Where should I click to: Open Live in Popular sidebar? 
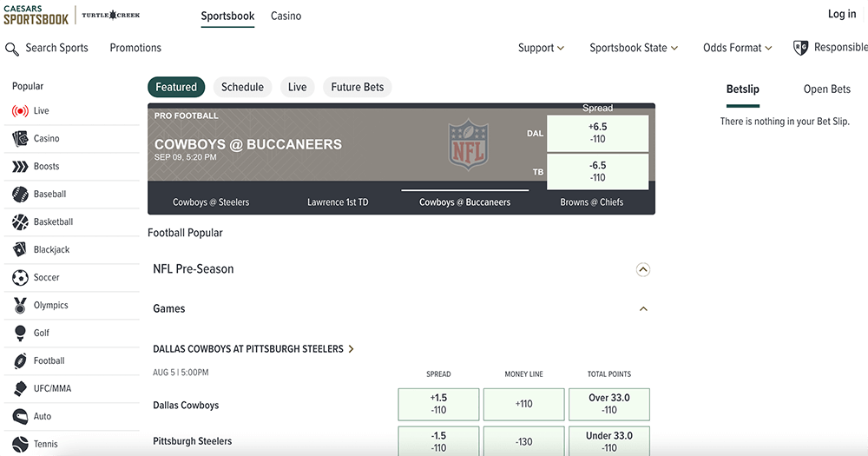72,111
